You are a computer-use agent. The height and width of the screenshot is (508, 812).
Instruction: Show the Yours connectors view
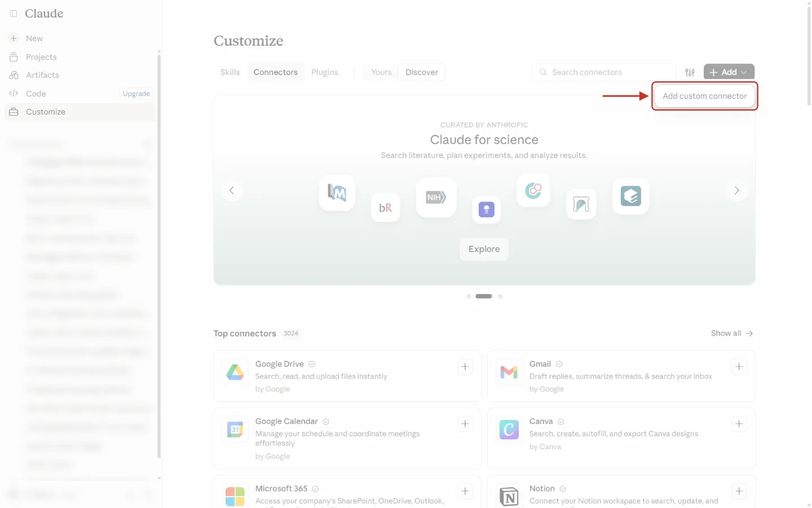click(382, 72)
